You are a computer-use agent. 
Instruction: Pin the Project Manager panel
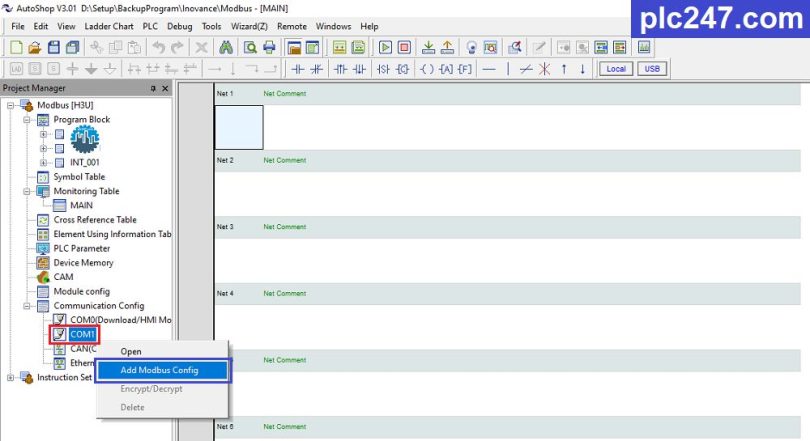coord(153,89)
